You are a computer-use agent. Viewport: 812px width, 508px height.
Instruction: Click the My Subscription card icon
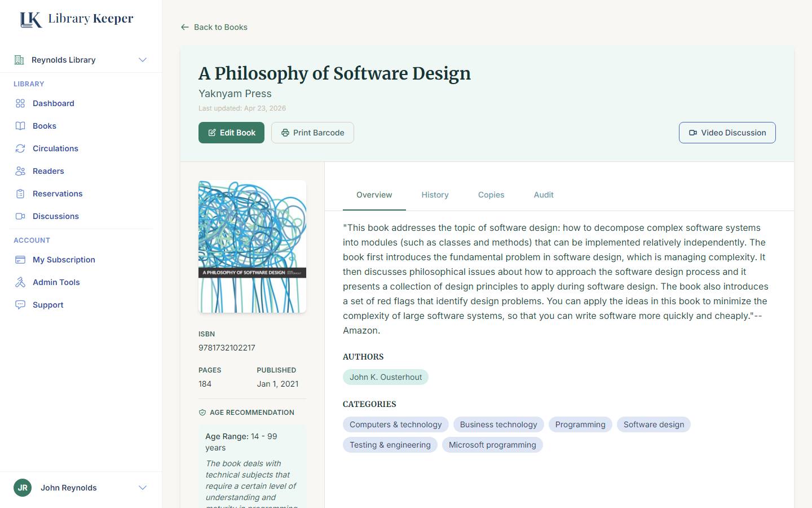pyautogui.click(x=20, y=260)
